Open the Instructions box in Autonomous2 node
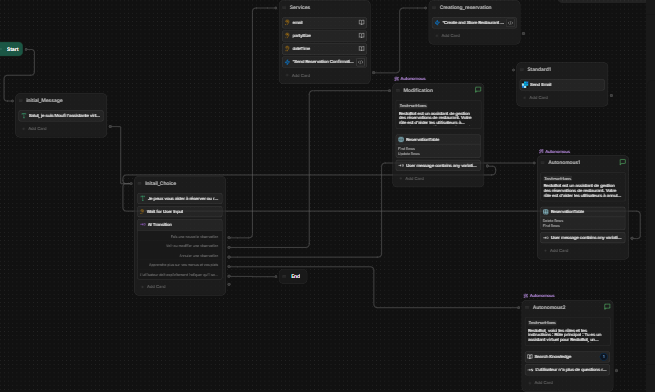This screenshot has height=392, width=655. click(567, 332)
